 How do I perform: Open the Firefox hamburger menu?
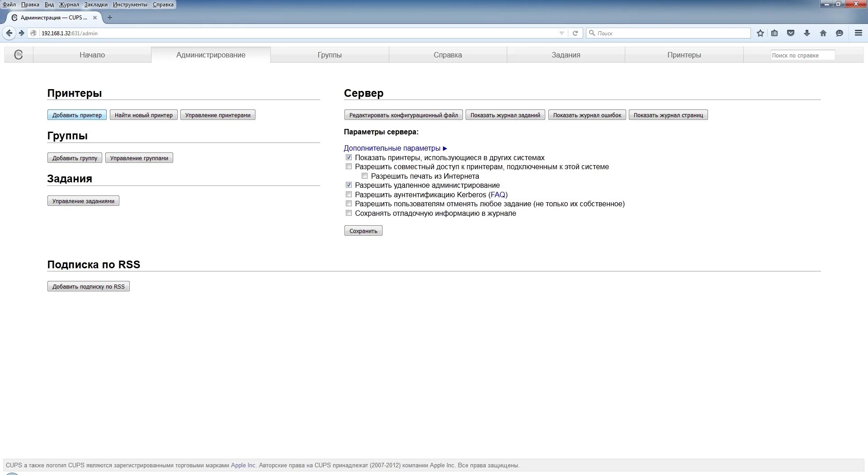coord(859,33)
